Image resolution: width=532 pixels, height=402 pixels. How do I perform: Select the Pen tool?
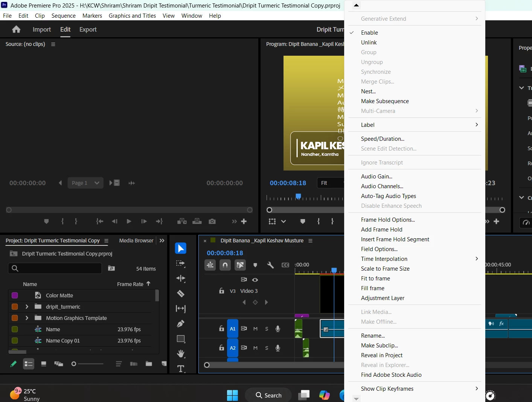tap(181, 324)
